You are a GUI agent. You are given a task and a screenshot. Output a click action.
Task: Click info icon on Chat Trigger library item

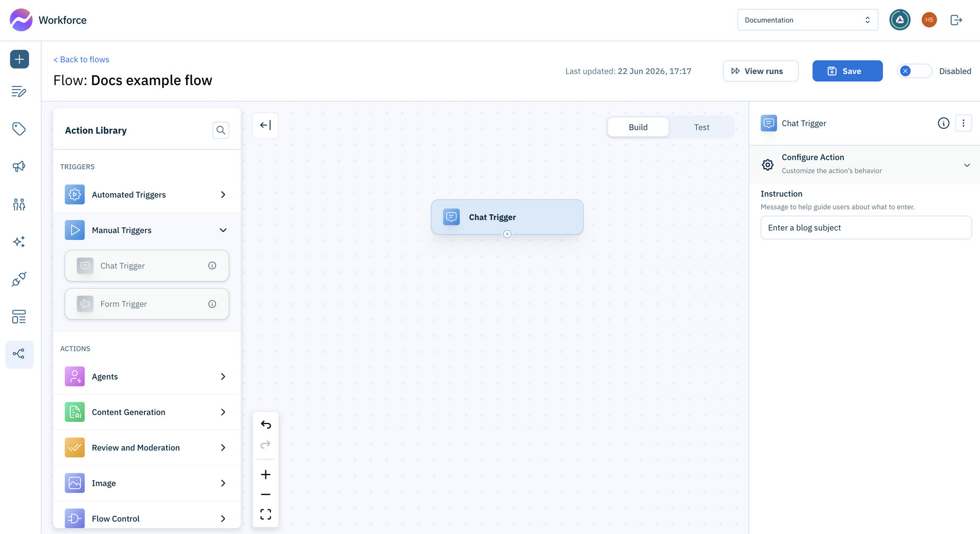212,265
